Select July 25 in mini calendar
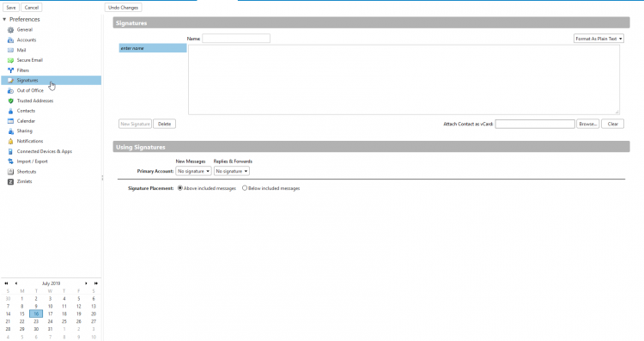The image size is (644, 341). pos(64,321)
